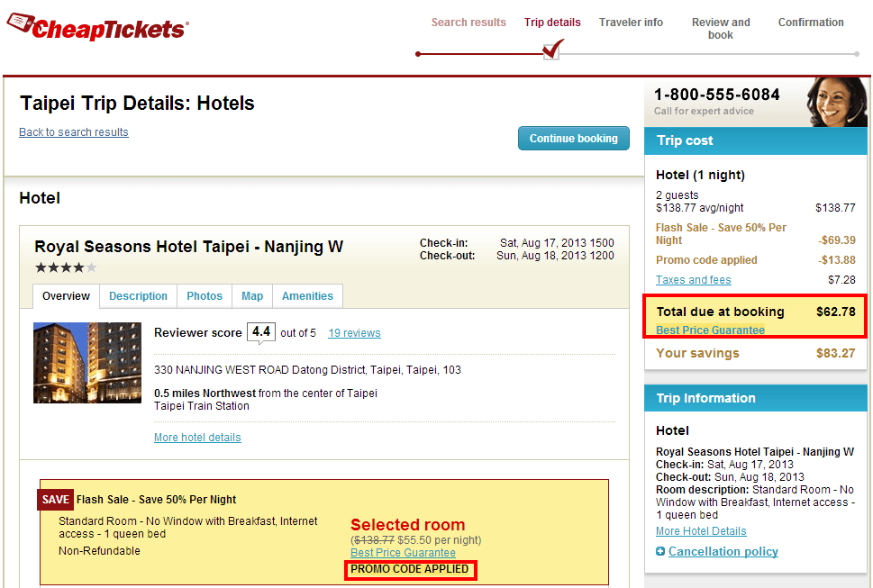Open the Royal Seasons Hotel thumbnail photo
The image size is (873, 588).
tap(86, 363)
